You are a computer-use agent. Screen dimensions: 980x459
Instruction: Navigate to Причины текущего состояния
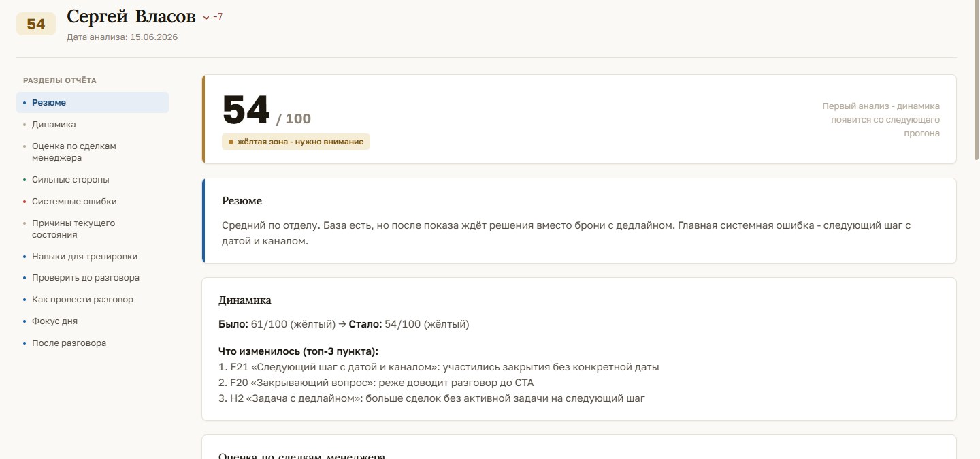pos(93,229)
